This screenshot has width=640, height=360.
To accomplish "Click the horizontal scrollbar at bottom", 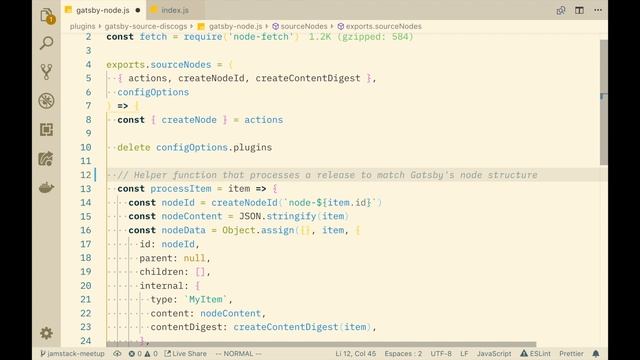I will pyautogui.click(x=321, y=344).
